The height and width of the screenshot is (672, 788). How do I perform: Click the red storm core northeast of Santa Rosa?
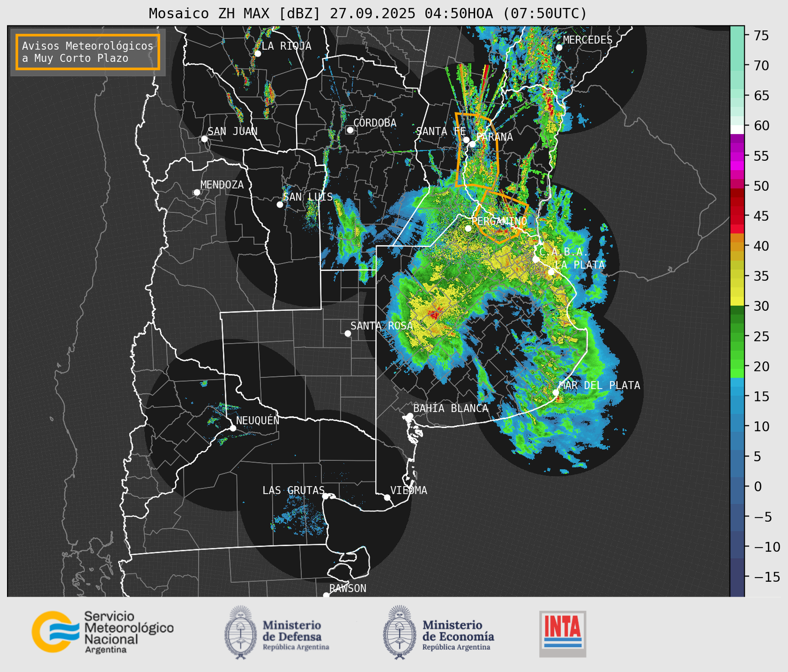(435, 314)
